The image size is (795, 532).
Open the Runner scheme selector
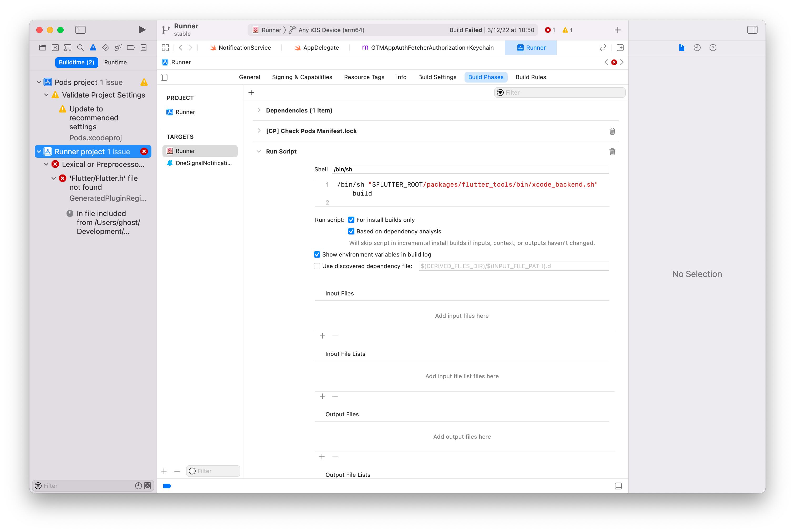point(267,30)
